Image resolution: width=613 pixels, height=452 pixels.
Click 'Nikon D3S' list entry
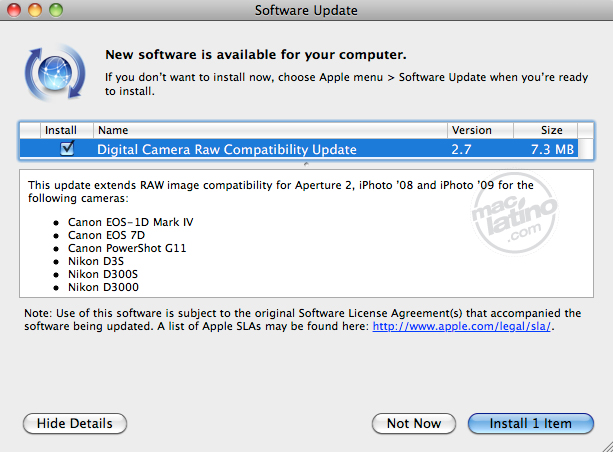coord(96,261)
